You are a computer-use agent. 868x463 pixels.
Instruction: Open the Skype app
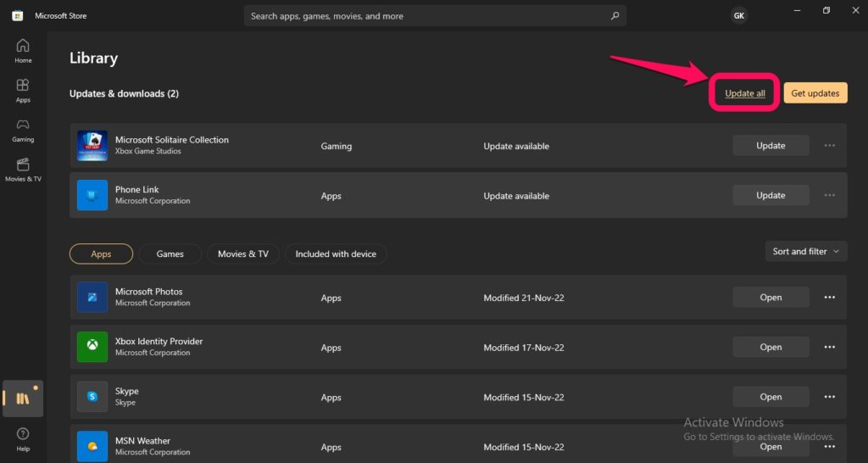(771, 397)
